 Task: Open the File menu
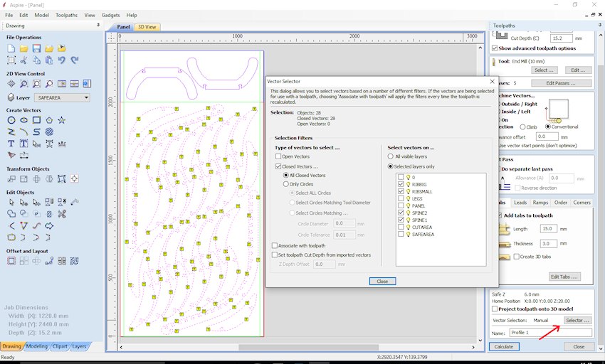tap(9, 15)
